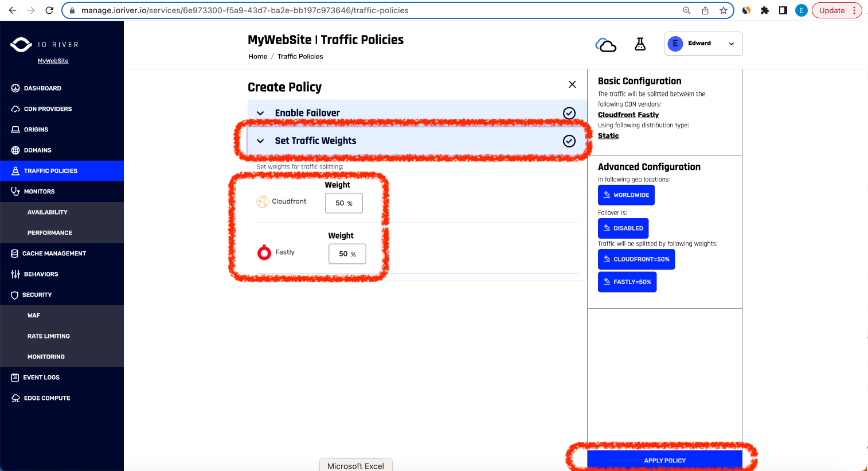Click the Dashboard sidebar icon
The width and height of the screenshot is (868, 471).
[15, 88]
